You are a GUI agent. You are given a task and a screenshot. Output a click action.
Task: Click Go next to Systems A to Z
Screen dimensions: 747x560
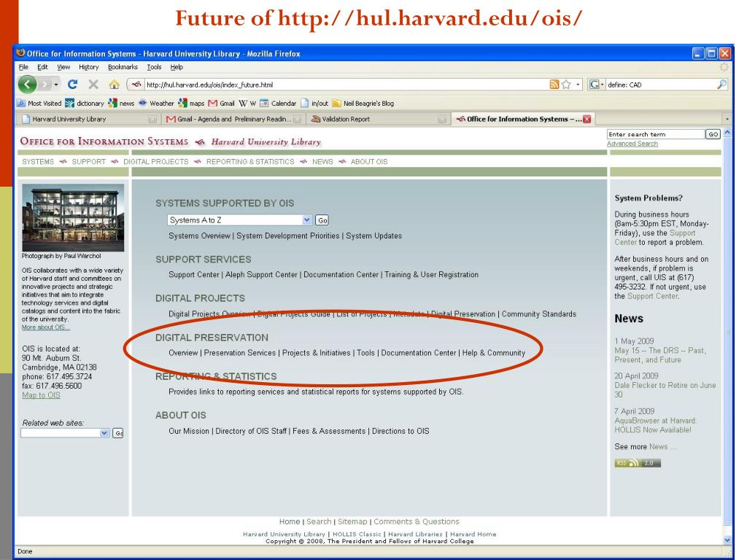coord(322,220)
